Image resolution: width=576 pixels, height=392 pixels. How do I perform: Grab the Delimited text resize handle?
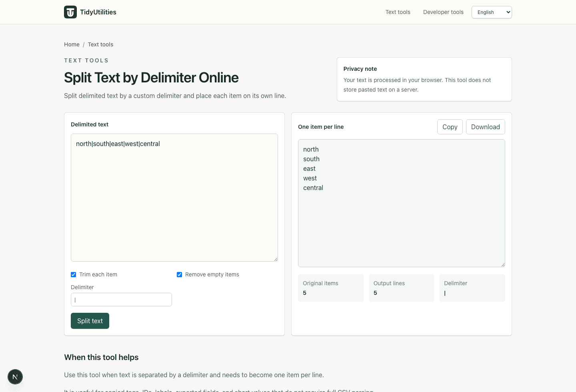tap(276, 259)
